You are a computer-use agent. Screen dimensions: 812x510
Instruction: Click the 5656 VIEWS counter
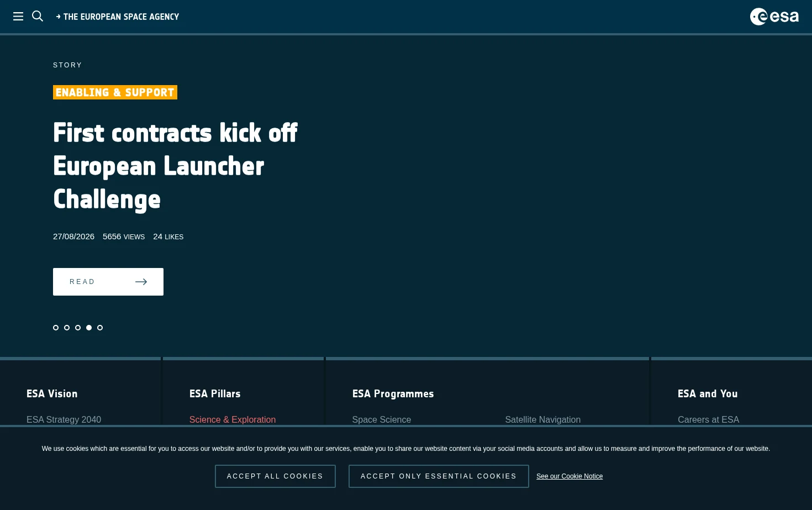point(124,236)
